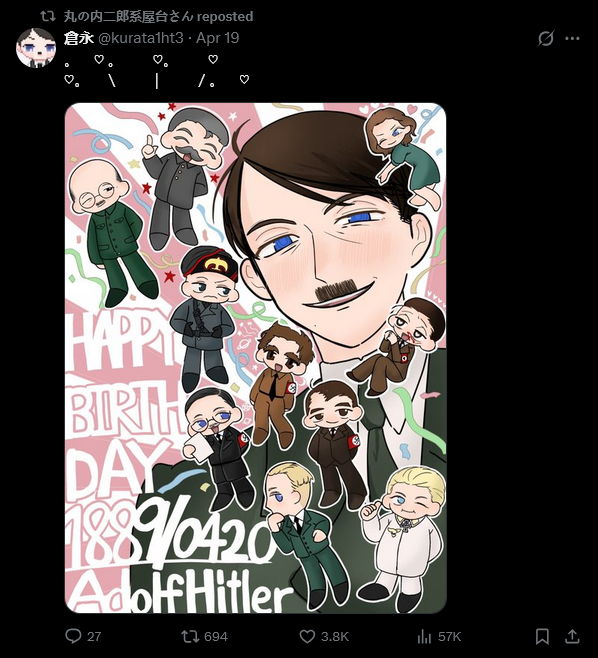Image resolution: width=598 pixels, height=658 pixels.
Task: Click the 57K views count
Action: coord(449,637)
